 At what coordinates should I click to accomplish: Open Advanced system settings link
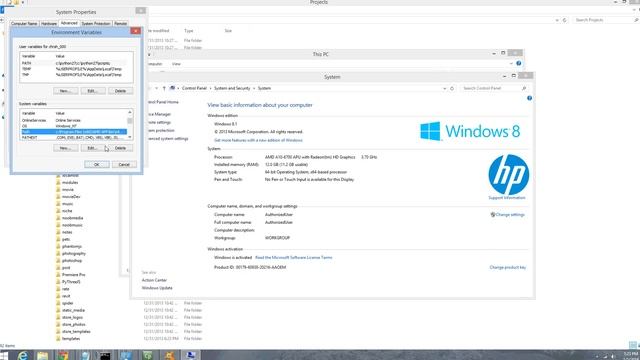[x=168, y=138]
